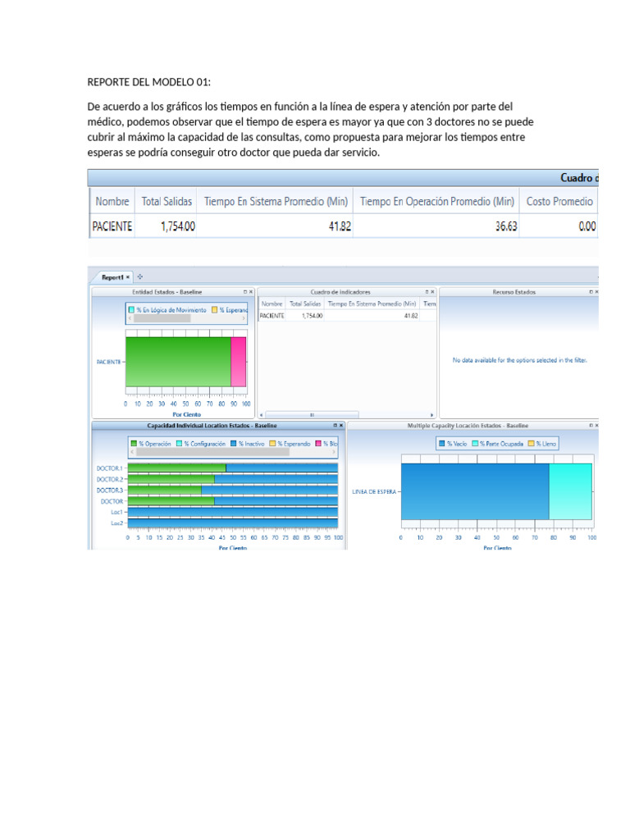The width and height of the screenshot is (630, 840).
Task: Click left arrow of Entidad Estados legend scrollbar
Action: (130, 318)
